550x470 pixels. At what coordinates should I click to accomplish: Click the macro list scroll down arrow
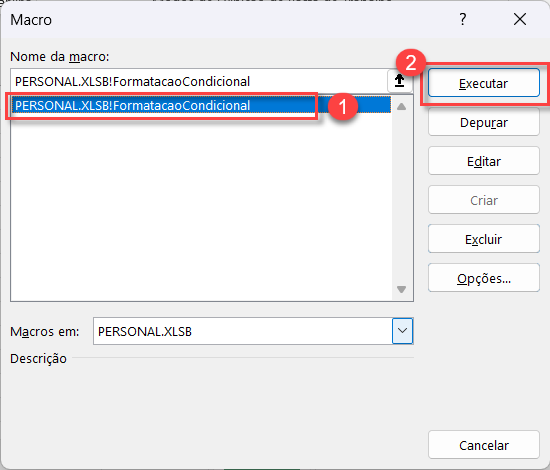pyautogui.click(x=402, y=289)
